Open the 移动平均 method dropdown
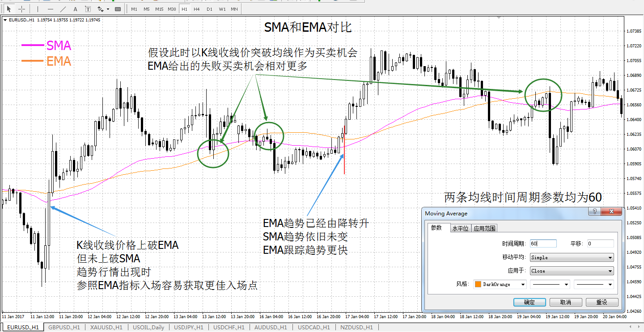 pos(572,257)
